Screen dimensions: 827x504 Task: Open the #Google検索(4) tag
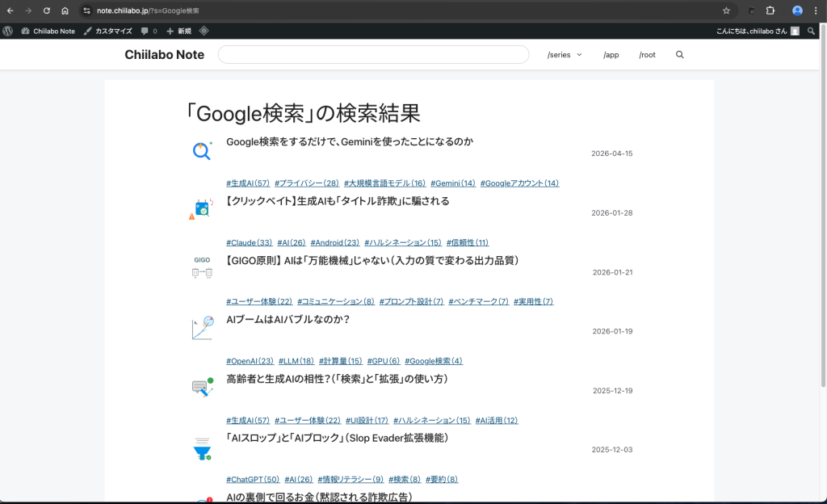tap(434, 362)
